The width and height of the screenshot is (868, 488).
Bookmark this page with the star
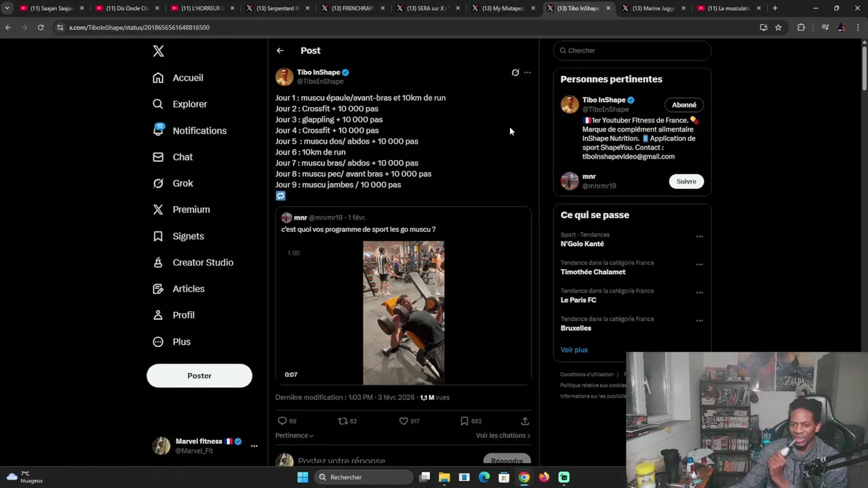[x=778, y=27]
